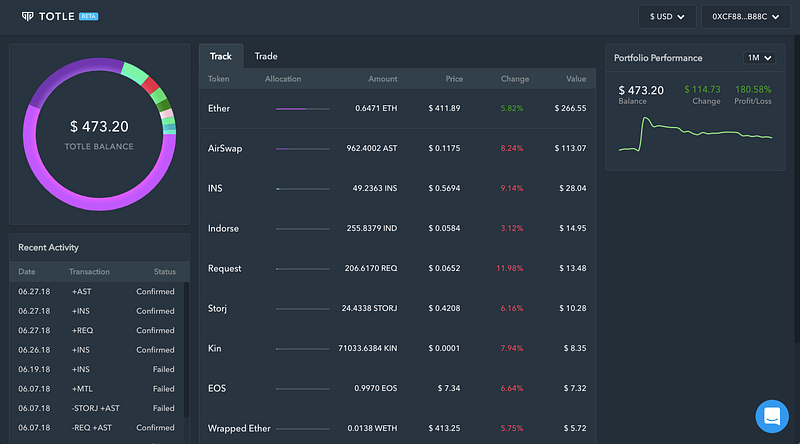Click the 06.27.18 +AST activity row
This screenshot has height=444, width=800.
[x=97, y=291]
